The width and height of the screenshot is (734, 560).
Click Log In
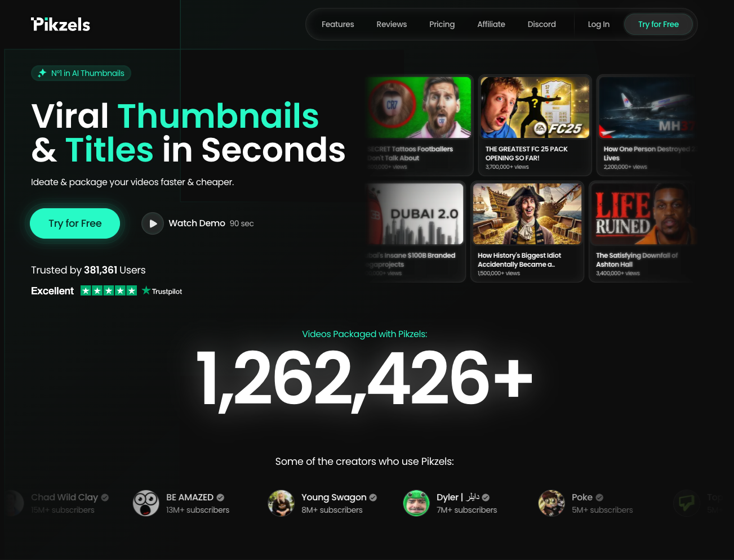point(599,24)
